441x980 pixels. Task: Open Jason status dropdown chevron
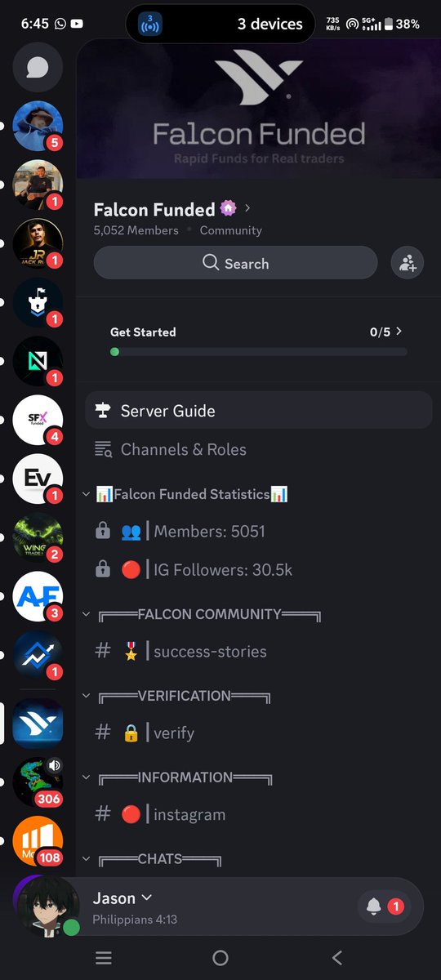click(x=147, y=898)
